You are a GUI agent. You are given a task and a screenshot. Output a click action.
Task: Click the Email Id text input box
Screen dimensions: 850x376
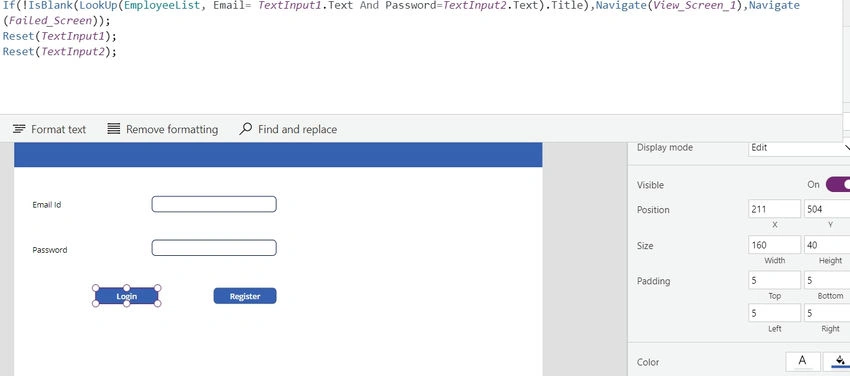point(214,204)
